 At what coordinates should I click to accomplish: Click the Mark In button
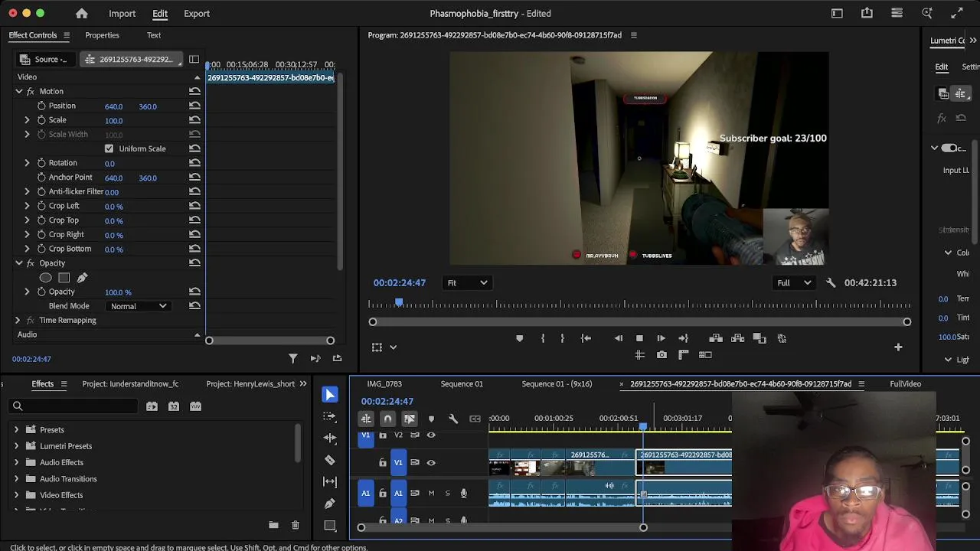click(x=543, y=338)
